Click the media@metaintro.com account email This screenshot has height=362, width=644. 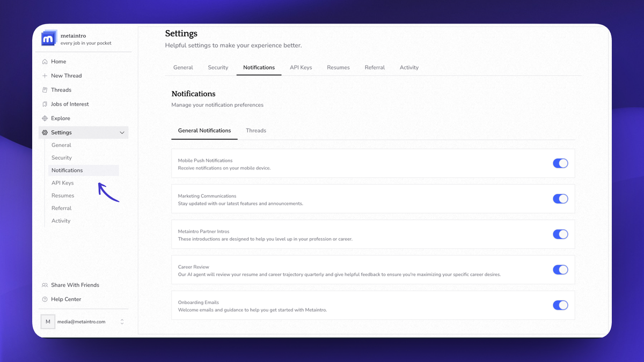click(82, 322)
